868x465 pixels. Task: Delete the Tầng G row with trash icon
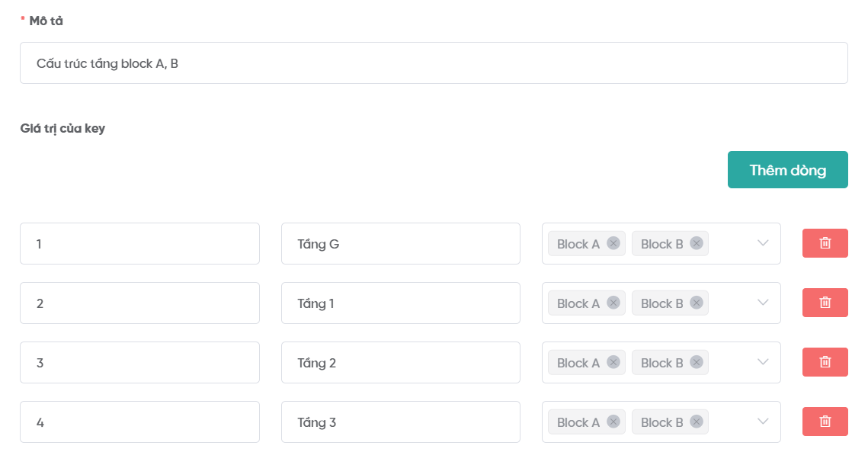click(825, 243)
